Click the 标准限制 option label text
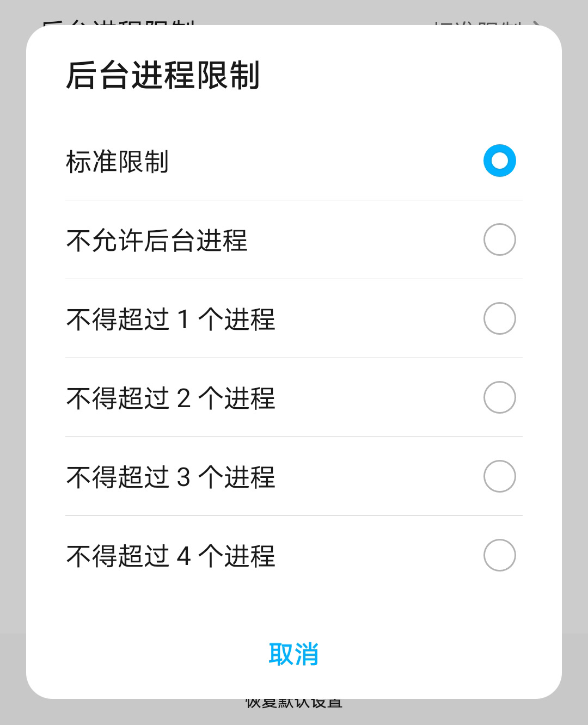 117,162
